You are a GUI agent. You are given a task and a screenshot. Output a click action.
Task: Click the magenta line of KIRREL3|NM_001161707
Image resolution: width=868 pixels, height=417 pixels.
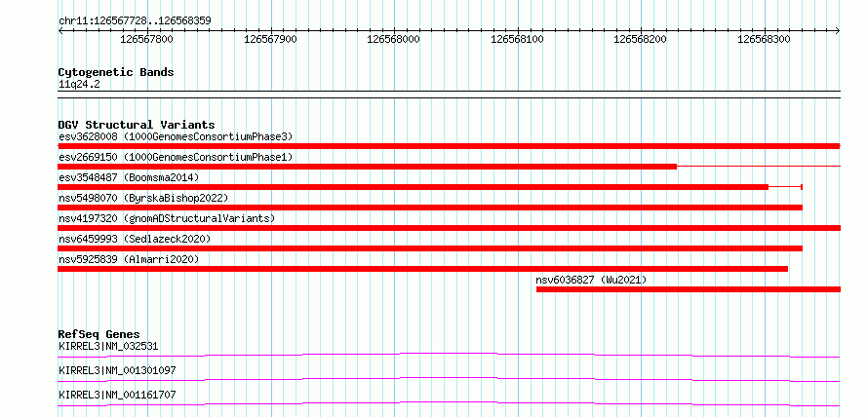click(x=449, y=403)
